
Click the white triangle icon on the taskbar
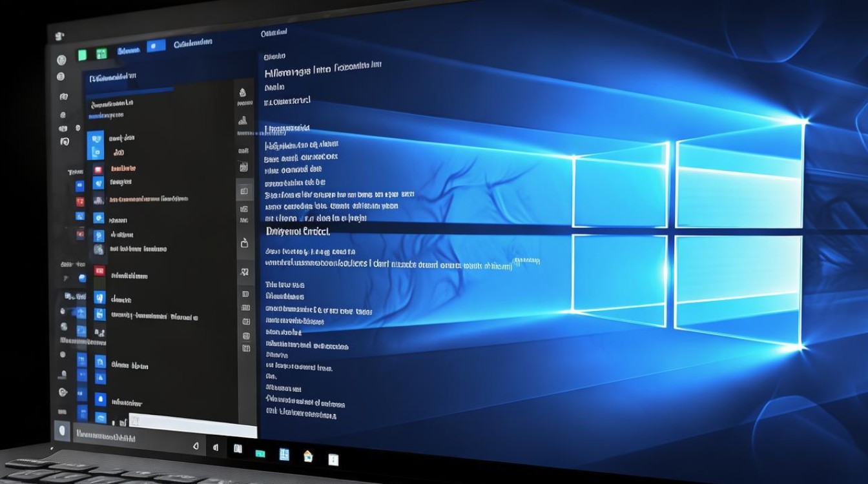(x=196, y=445)
